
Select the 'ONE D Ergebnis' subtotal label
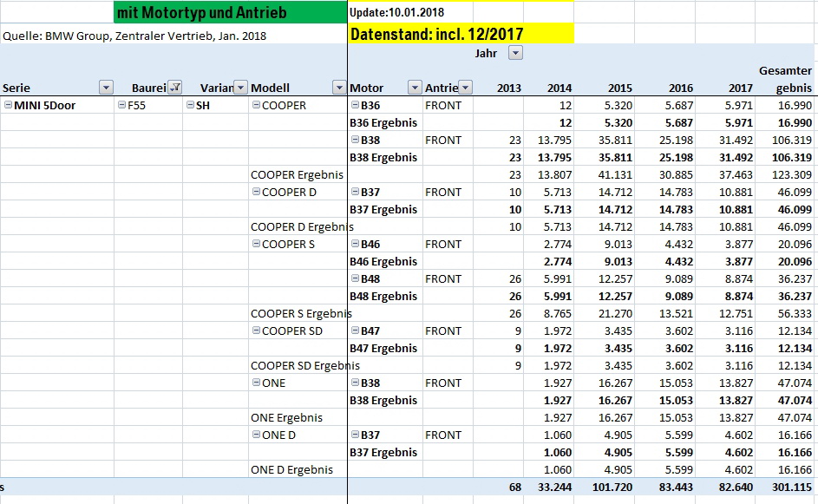point(291,469)
